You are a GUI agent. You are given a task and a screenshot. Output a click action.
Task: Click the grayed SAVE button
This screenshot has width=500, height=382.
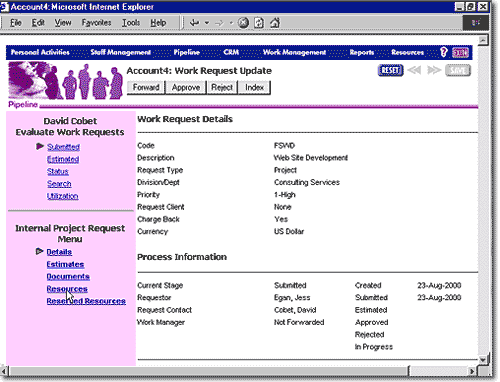[x=458, y=70]
